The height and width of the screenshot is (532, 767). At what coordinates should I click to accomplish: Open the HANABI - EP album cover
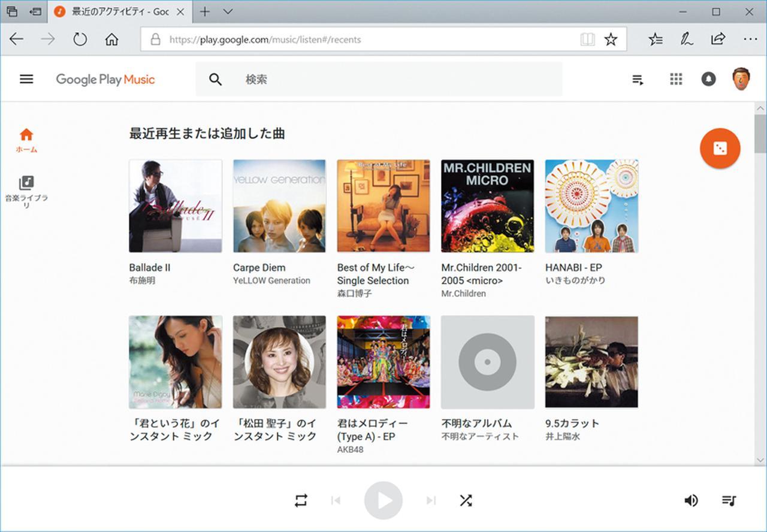pyautogui.click(x=591, y=205)
